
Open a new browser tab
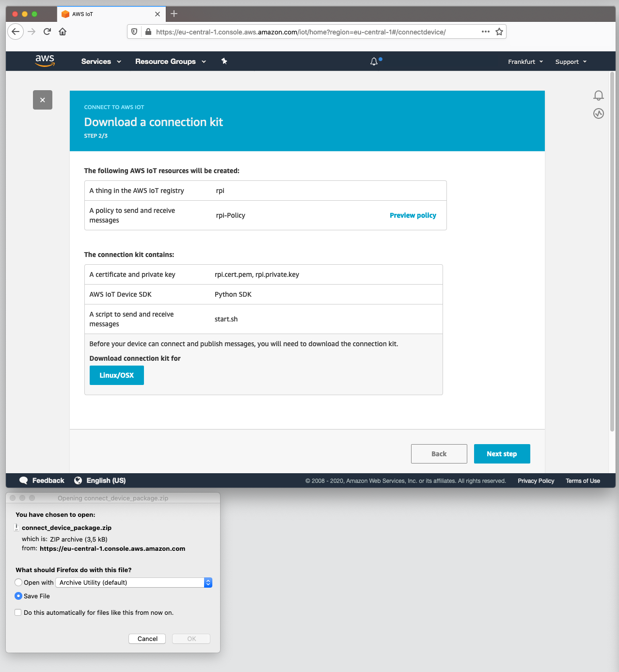tap(174, 14)
